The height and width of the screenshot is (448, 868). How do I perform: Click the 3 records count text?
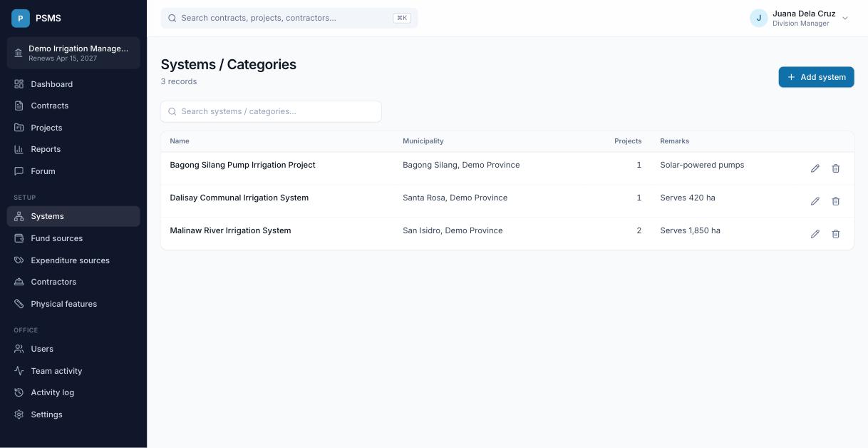[x=179, y=81]
